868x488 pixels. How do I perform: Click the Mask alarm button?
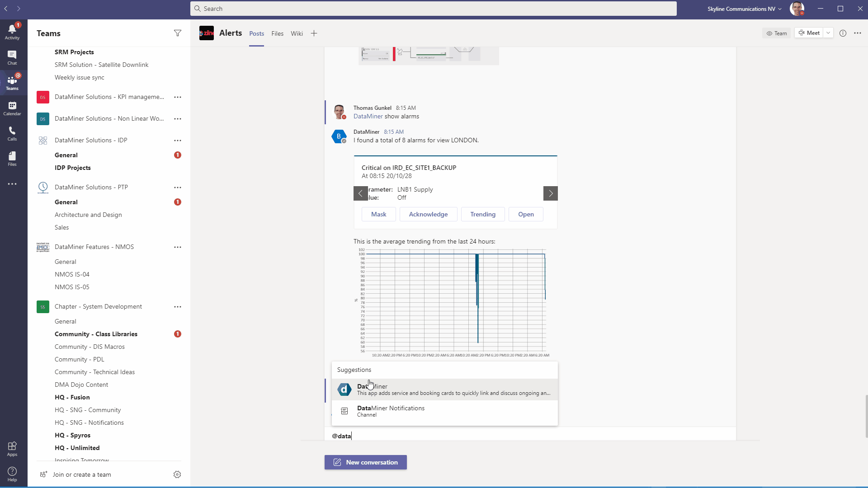click(378, 214)
